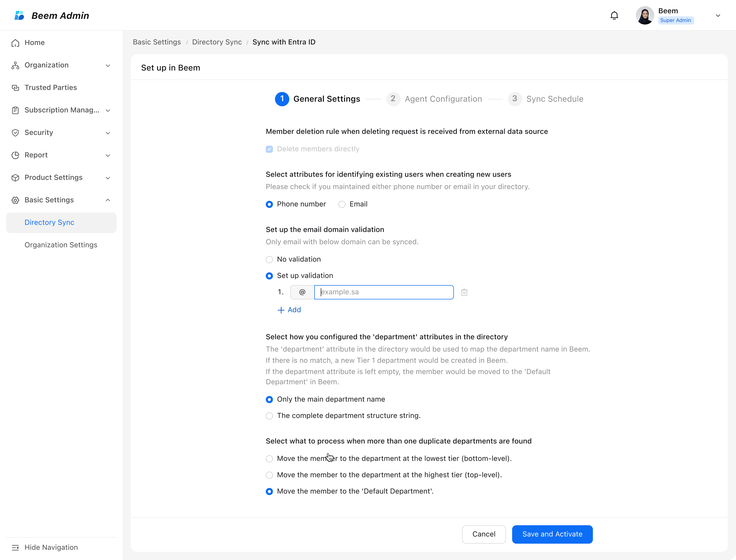Select move to Default Department option
Screen dimensions: 736x560
pyautogui.click(x=269, y=491)
